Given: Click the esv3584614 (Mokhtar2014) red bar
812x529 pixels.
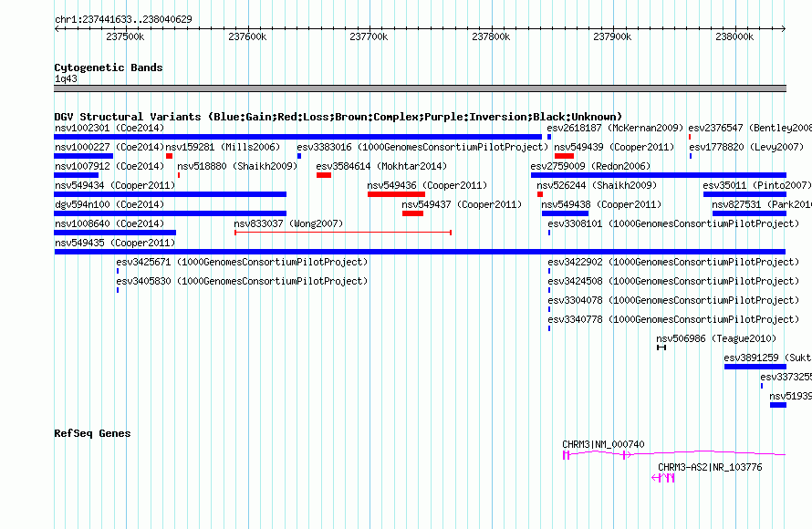Looking at the screenshot, I should pos(324,175).
